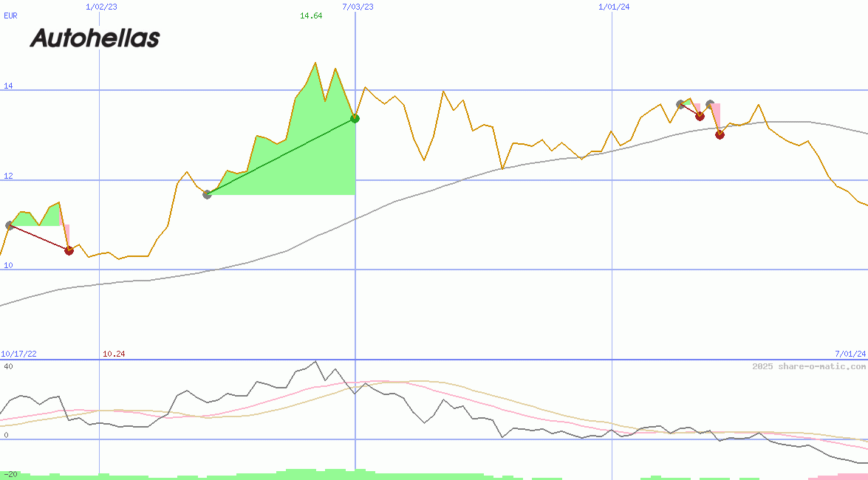Click the 10.24 low price label
This screenshot has width=868, height=480.
[114, 354]
